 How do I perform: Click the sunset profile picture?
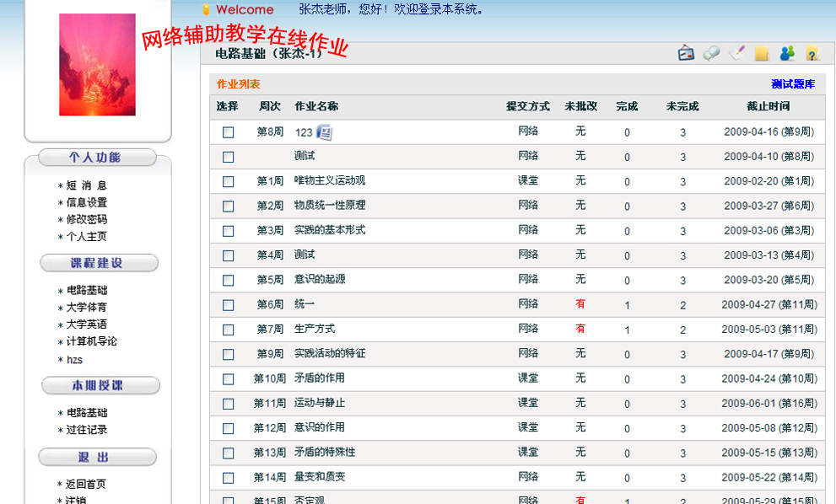click(97, 65)
